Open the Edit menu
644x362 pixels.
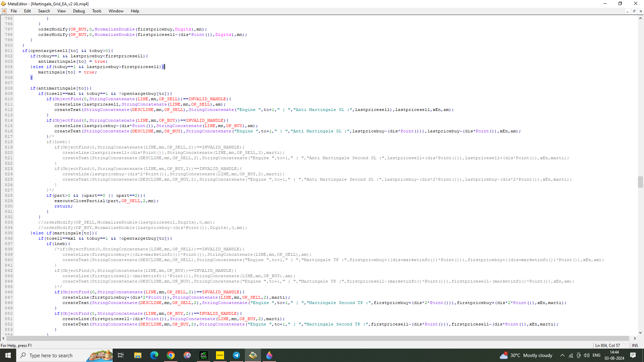(28, 11)
